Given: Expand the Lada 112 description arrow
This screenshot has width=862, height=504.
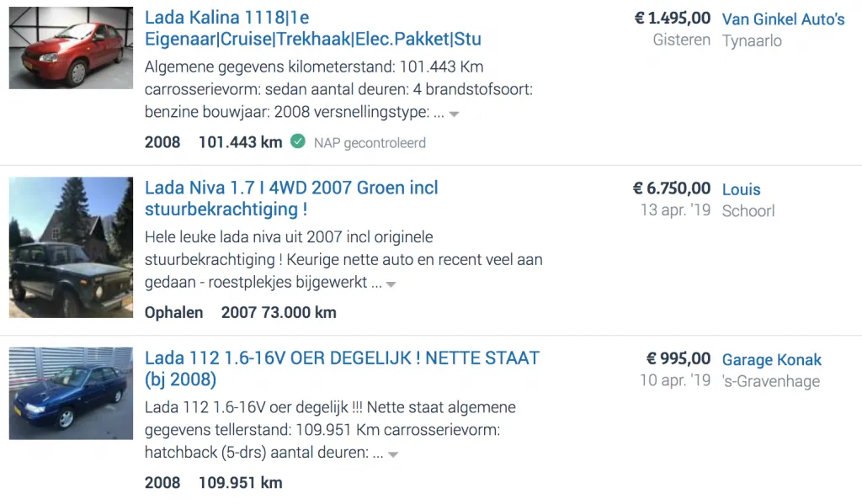Looking at the screenshot, I should click(x=393, y=455).
